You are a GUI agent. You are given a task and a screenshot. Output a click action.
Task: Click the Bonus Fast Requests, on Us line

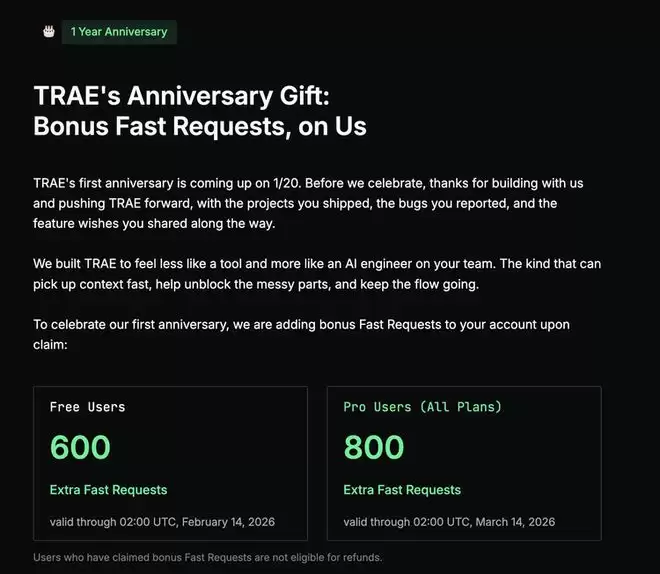[200, 127]
